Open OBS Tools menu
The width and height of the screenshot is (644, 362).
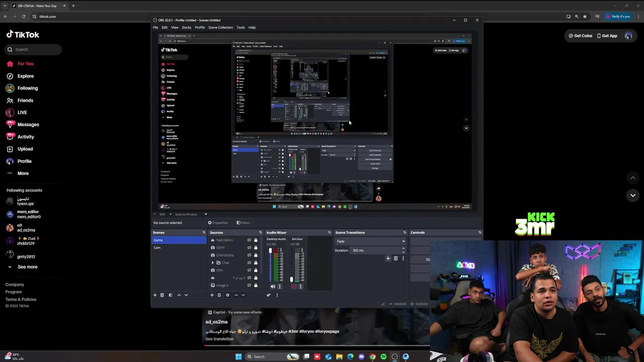click(241, 28)
